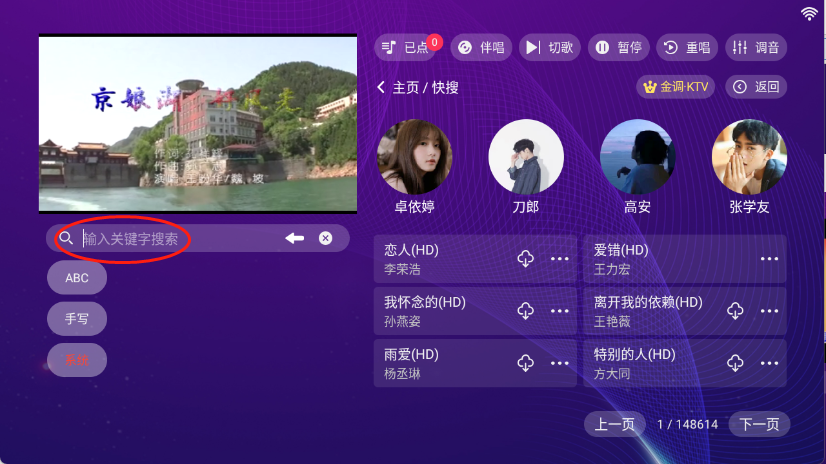Open the 调音 tuning controls

(756, 47)
